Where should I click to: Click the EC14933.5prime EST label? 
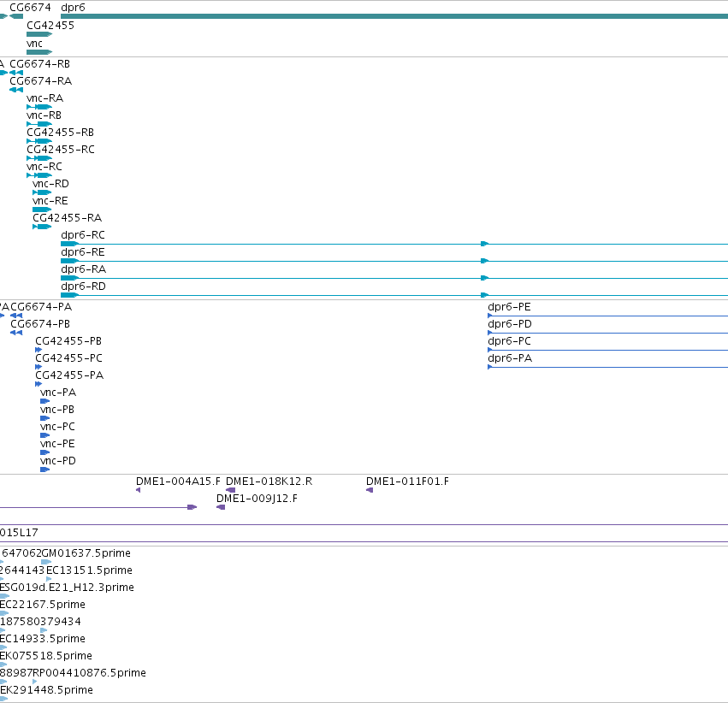[x=43, y=640]
